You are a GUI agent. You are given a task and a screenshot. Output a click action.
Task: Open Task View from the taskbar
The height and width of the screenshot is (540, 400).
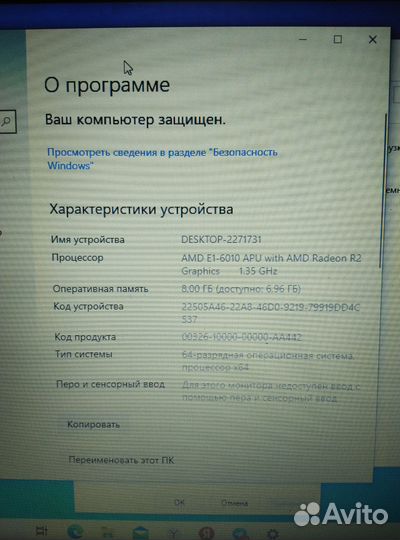pyautogui.click(x=42, y=531)
